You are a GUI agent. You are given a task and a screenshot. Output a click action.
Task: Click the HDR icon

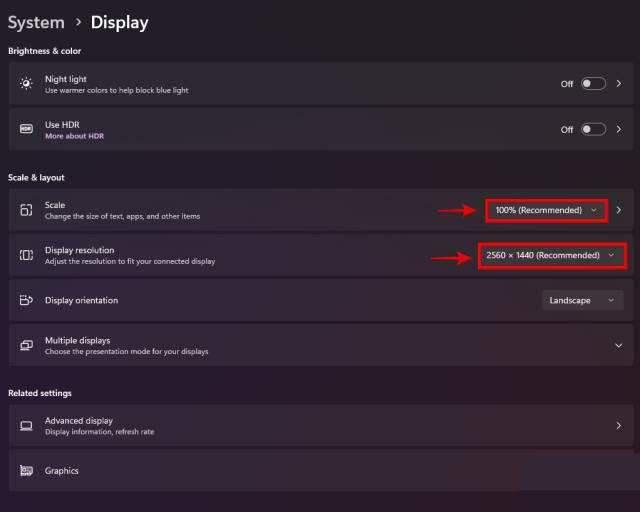point(26,129)
